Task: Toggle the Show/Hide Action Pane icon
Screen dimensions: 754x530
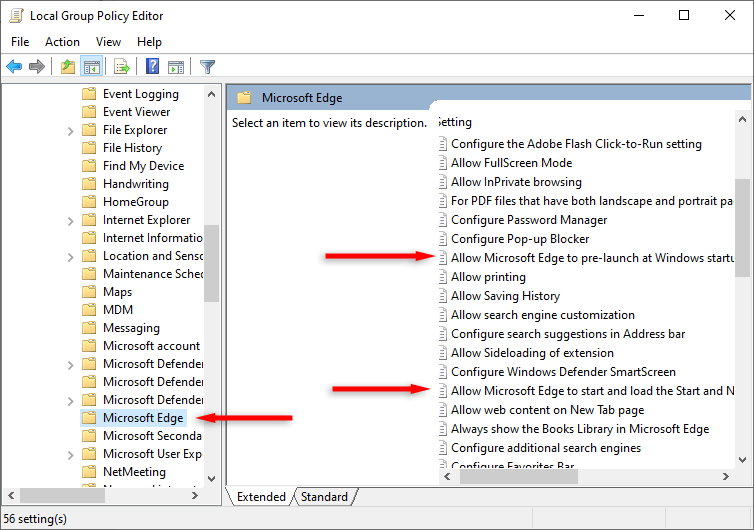Action: pos(176,66)
